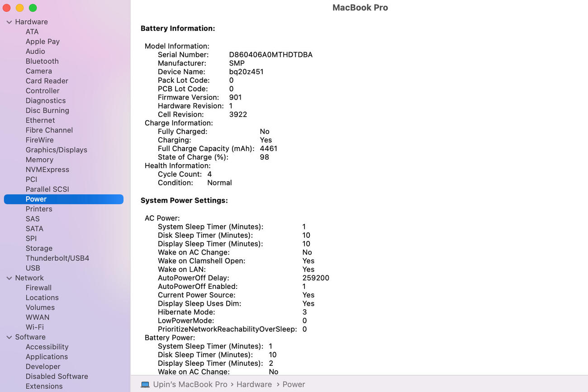Click the Firmware Version value 901
Image resolution: width=588 pixels, height=392 pixels.
(x=235, y=97)
